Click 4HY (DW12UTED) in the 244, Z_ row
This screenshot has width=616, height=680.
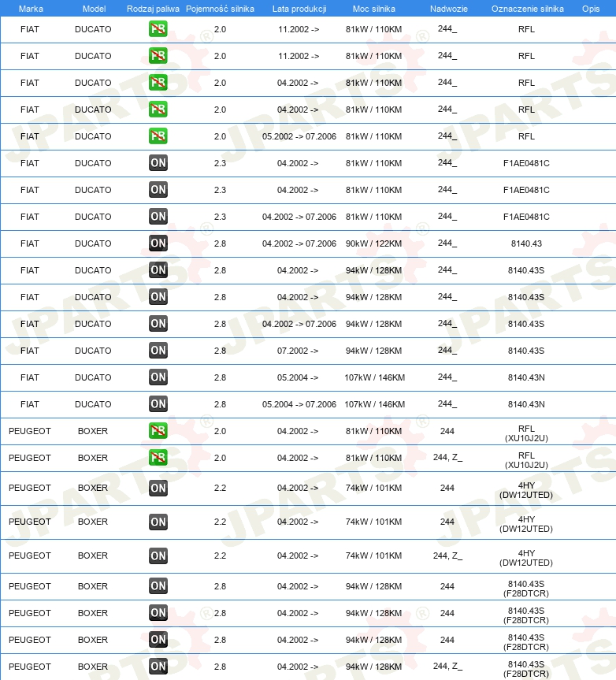[x=526, y=558]
